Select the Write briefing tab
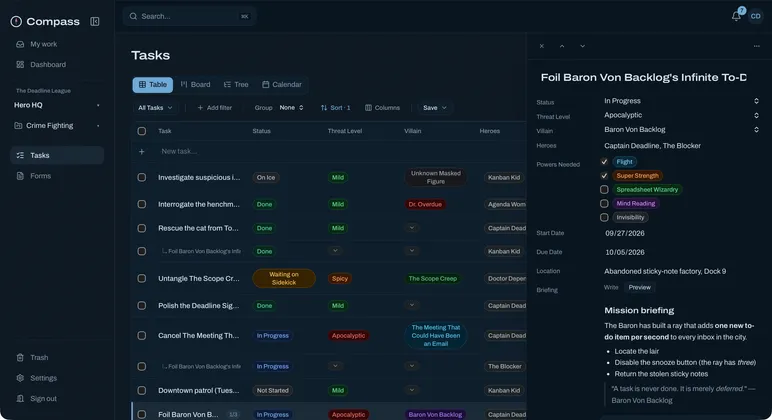This screenshot has width=772, height=420. click(x=611, y=288)
